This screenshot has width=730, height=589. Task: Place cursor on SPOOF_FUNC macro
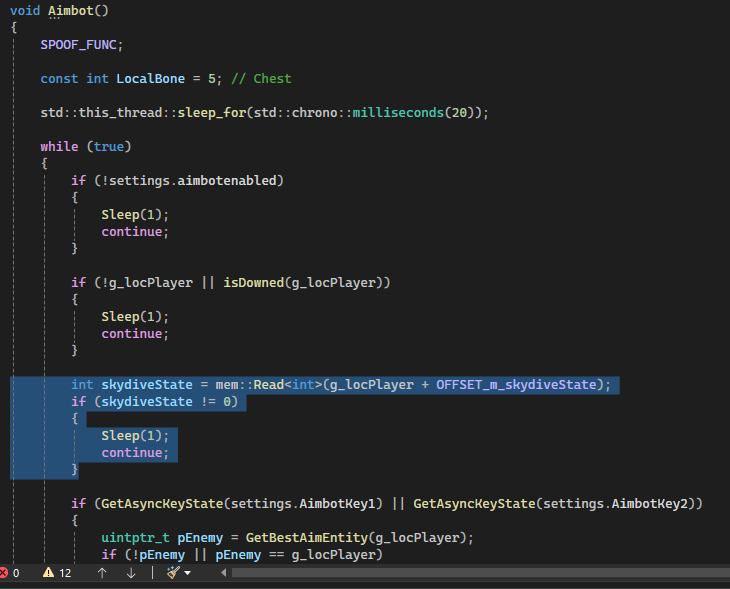[78, 45]
